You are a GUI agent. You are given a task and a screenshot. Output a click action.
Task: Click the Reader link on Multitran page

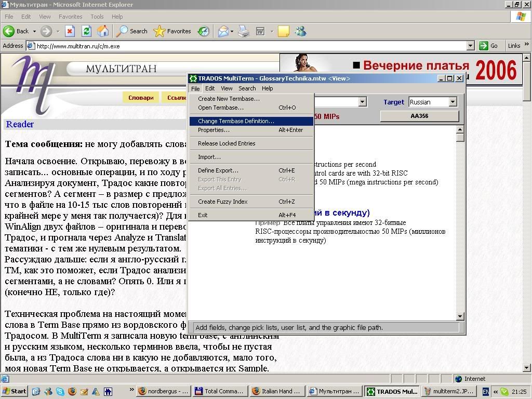[20, 124]
